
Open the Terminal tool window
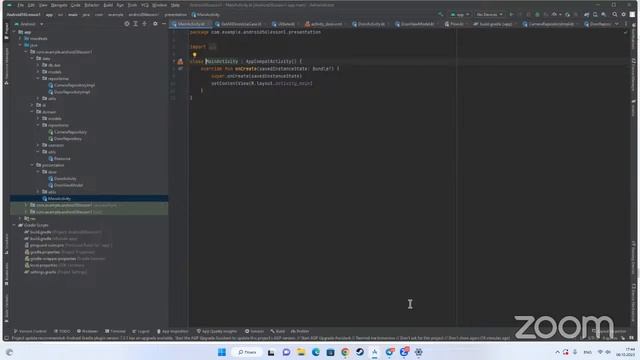[115, 331]
